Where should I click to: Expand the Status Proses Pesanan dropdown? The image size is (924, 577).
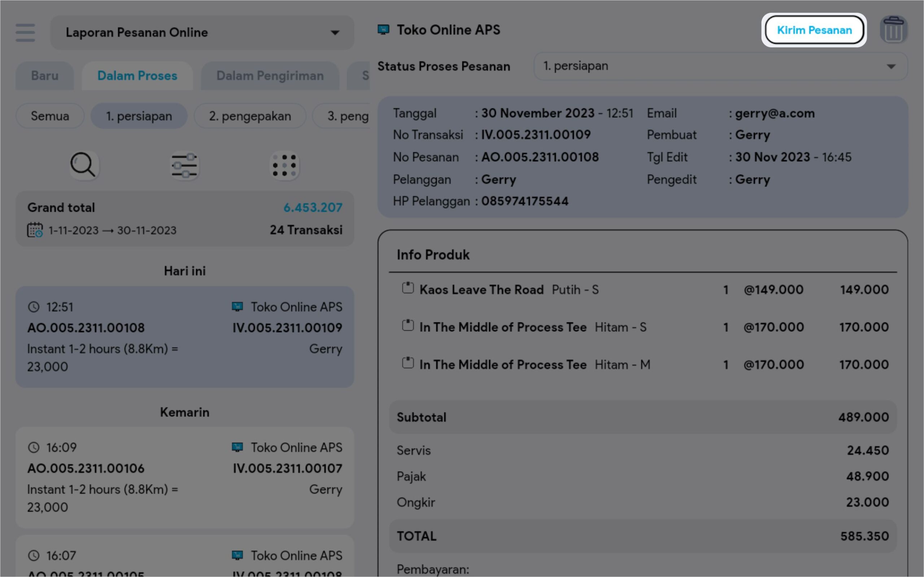[x=720, y=66]
